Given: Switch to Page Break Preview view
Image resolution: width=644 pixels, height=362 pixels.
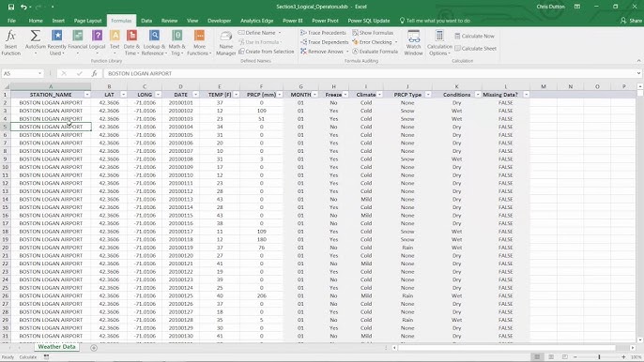Looking at the screenshot, I should click(x=565, y=357).
